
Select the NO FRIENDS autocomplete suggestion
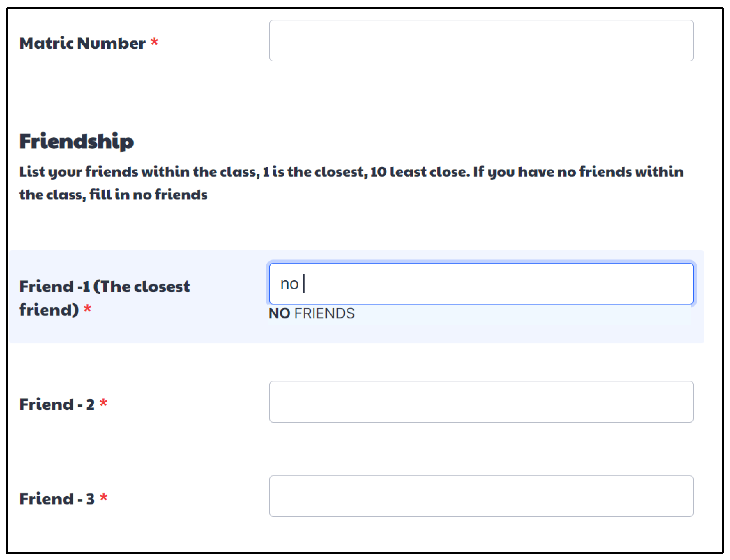(312, 313)
